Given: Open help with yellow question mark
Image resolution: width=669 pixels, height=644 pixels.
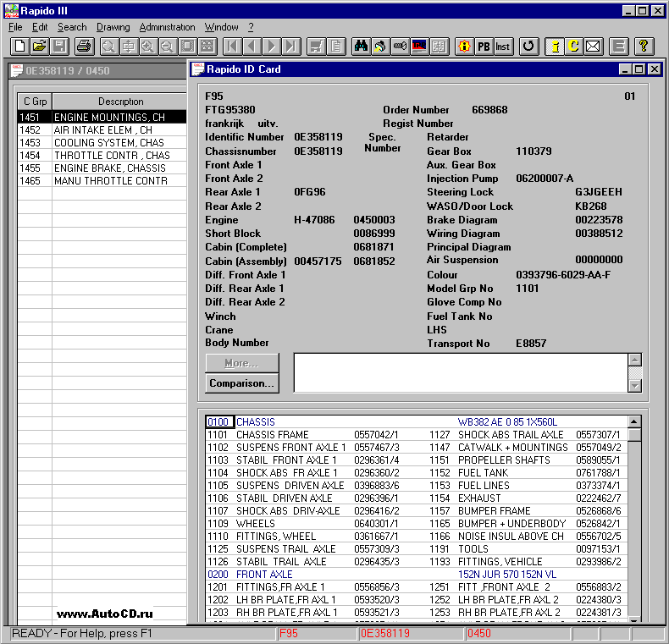Looking at the screenshot, I should pyautogui.click(x=644, y=46).
